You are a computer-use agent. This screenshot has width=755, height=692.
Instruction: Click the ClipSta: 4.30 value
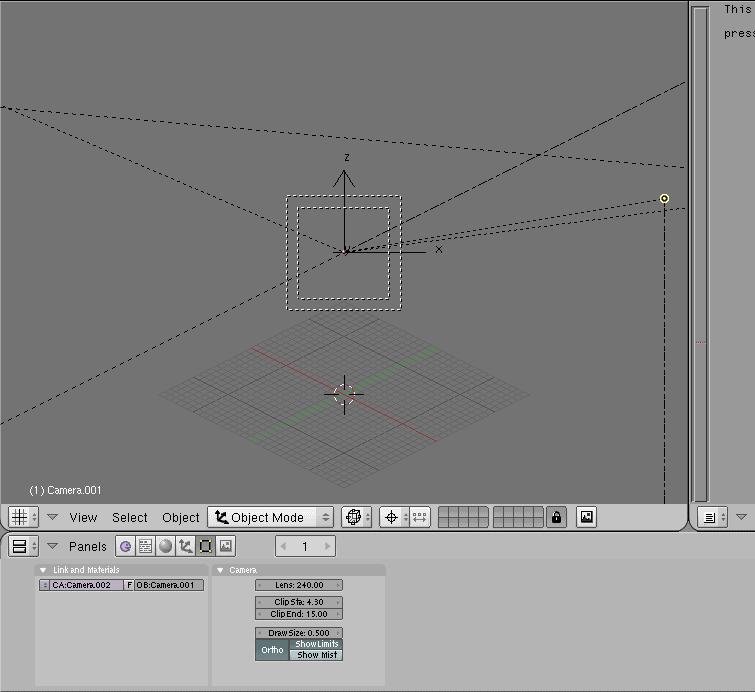[x=299, y=602]
